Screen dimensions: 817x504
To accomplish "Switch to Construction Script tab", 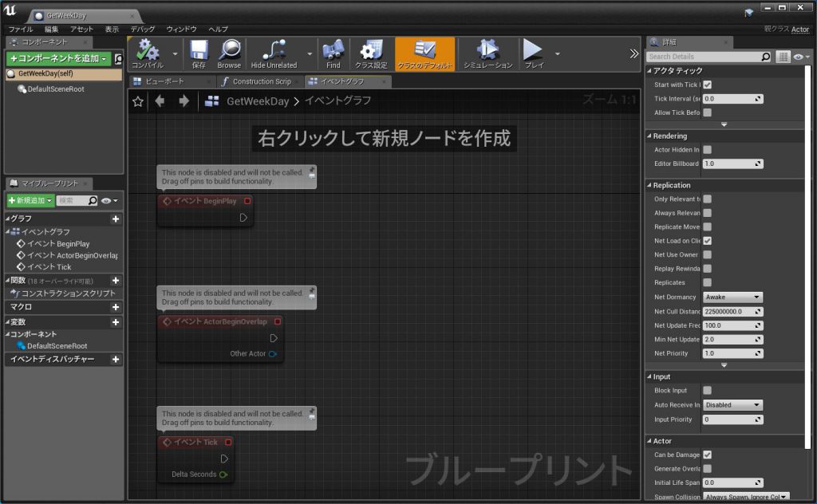I will tap(259, 82).
